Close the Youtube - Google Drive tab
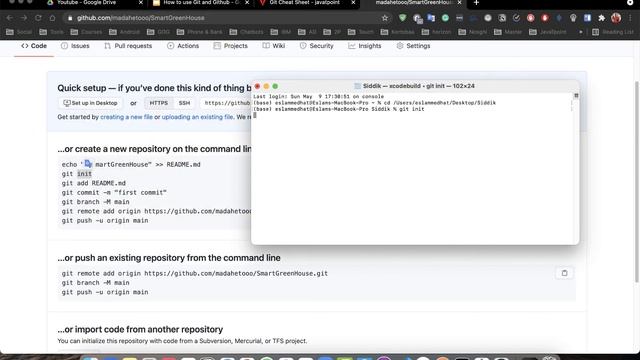 pos(141,3)
